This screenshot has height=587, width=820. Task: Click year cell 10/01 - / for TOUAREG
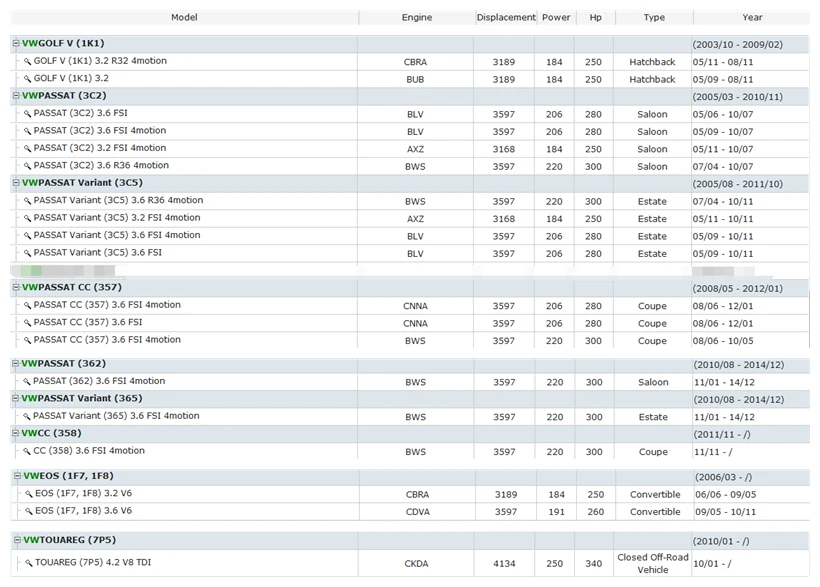coord(712,564)
